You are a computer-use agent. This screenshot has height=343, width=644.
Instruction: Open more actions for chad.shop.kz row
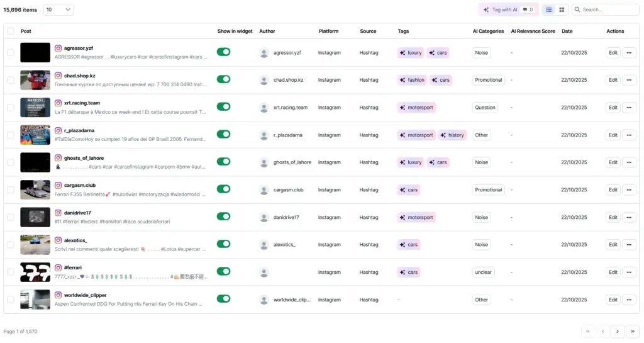pos(629,80)
